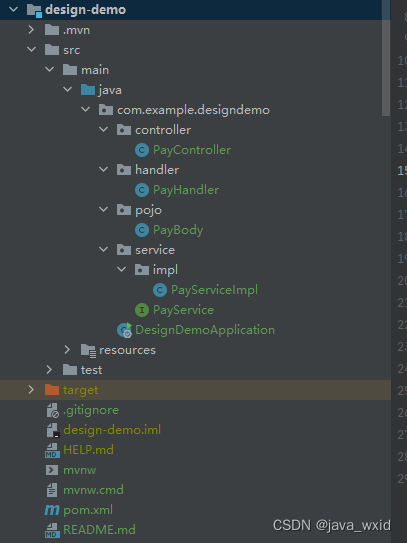
Task: Click the .gitignore file icon
Action: [x=53, y=410]
